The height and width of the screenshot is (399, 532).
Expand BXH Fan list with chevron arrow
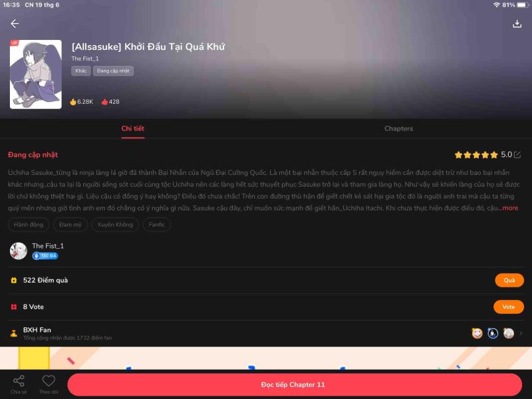[x=521, y=334]
